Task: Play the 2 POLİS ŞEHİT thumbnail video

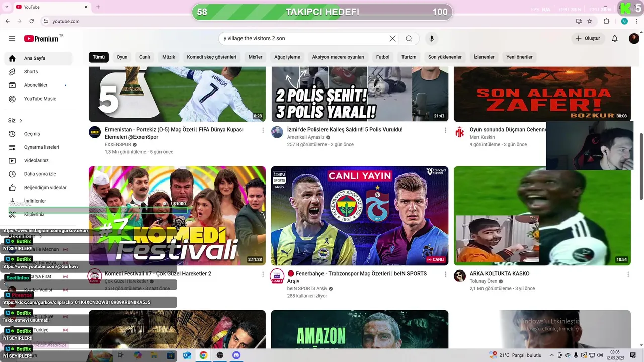Action: [x=360, y=94]
